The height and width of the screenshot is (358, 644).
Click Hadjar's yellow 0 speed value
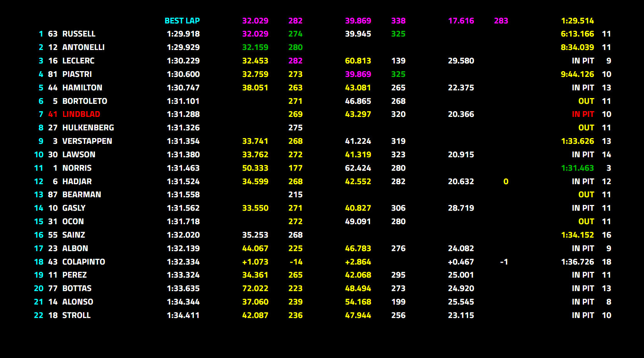[x=506, y=181]
